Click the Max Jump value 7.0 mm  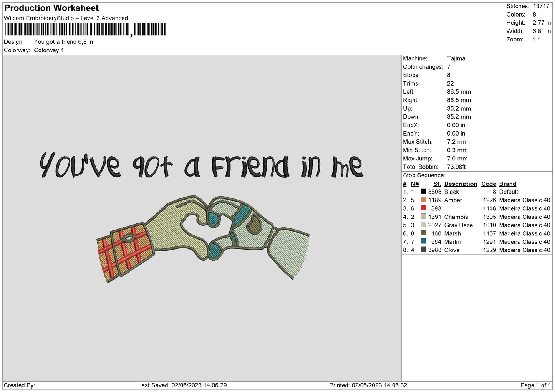(457, 159)
